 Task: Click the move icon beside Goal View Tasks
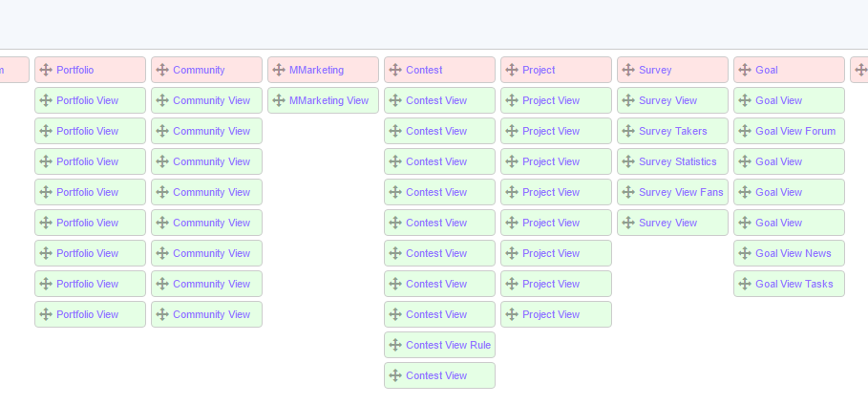click(x=745, y=284)
